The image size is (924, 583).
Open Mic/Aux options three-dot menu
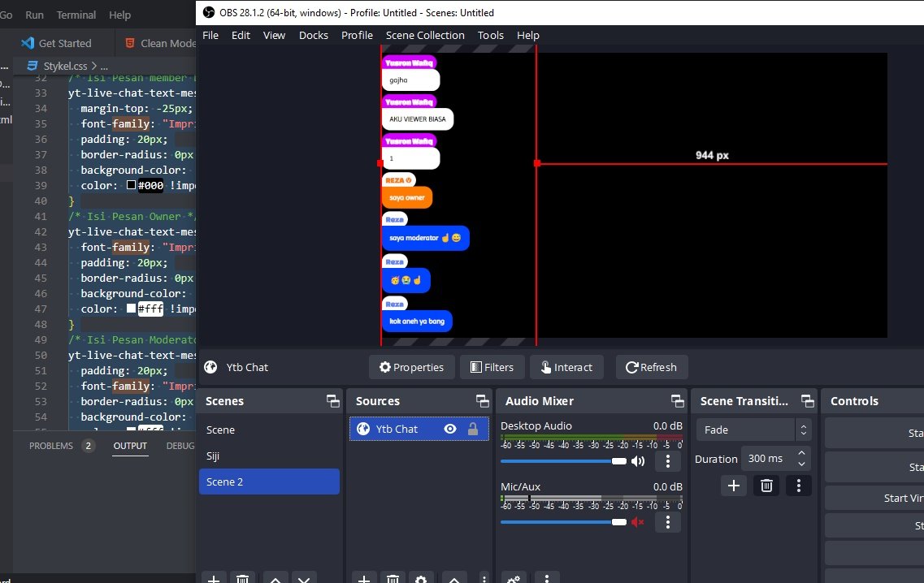tap(668, 522)
